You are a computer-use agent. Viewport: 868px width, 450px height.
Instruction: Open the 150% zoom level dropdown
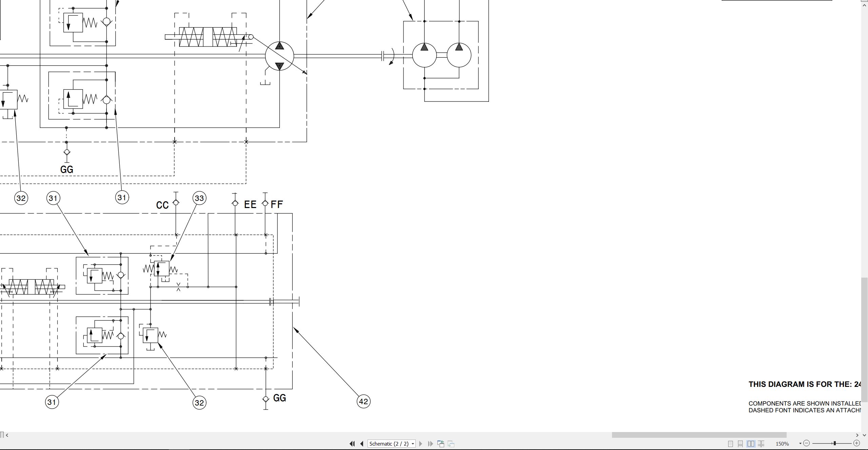tap(800, 444)
